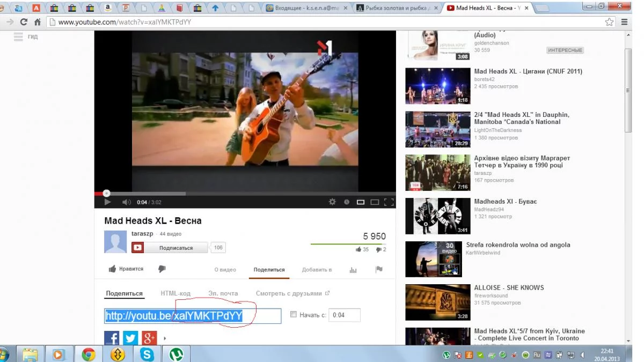The image size is (644, 362).
Task: Open the Гид guide menu icon
Action: point(19,36)
